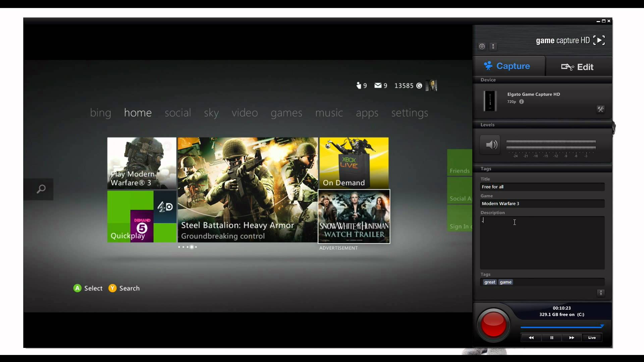This screenshot has width=644, height=362.
Task: Jump to Live playback
Action: pyautogui.click(x=592, y=338)
